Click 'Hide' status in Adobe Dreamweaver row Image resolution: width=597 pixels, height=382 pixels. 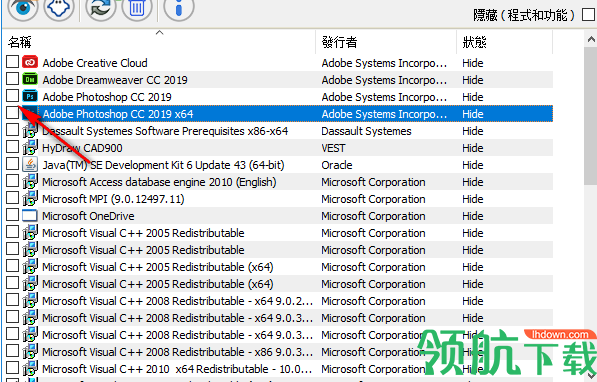coord(473,80)
